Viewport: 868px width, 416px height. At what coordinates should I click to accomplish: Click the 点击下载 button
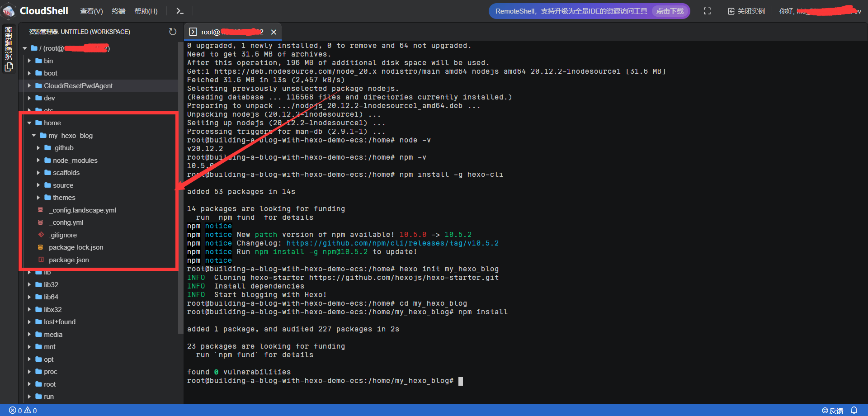coord(670,11)
